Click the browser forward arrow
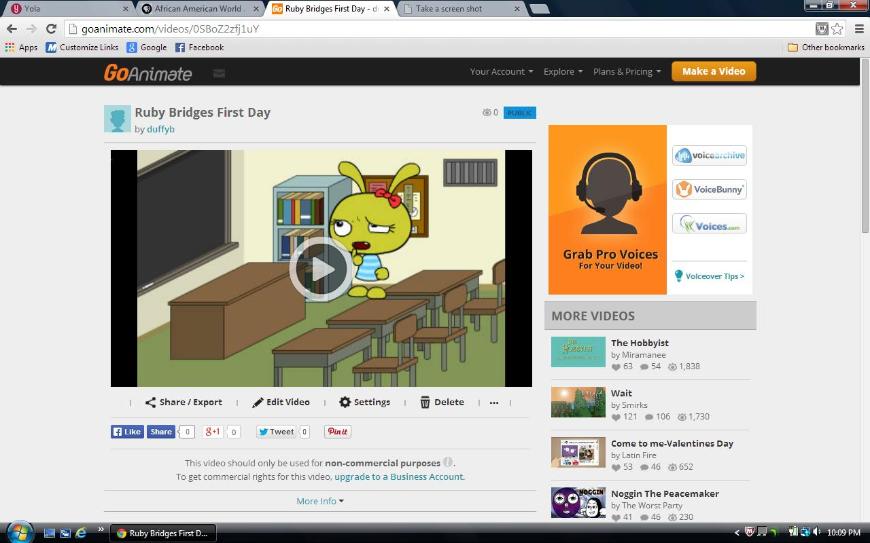 pos(31,29)
